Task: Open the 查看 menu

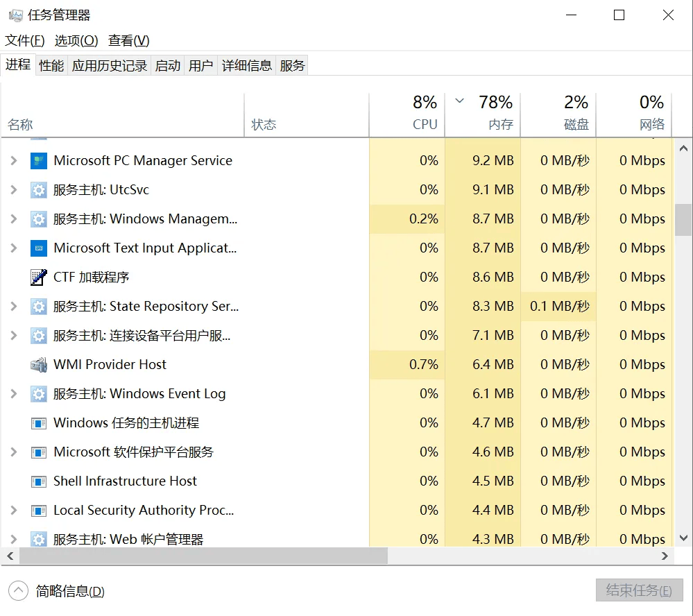Action: pos(127,40)
